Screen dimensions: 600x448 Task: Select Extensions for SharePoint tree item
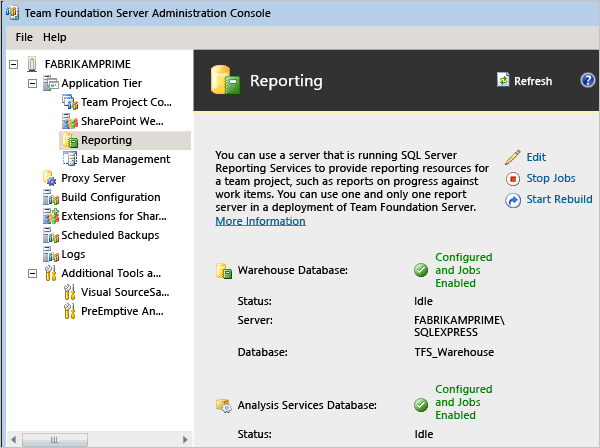[110, 216]
